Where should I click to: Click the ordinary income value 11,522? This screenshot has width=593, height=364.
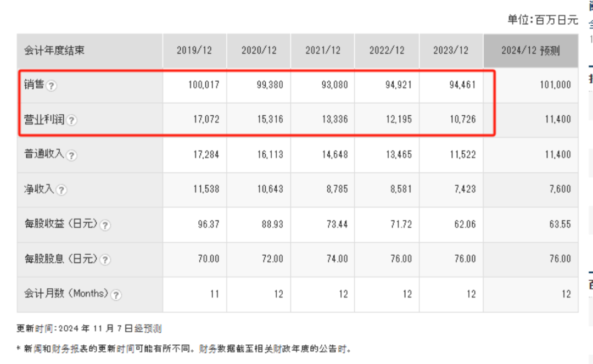[462, 155]
